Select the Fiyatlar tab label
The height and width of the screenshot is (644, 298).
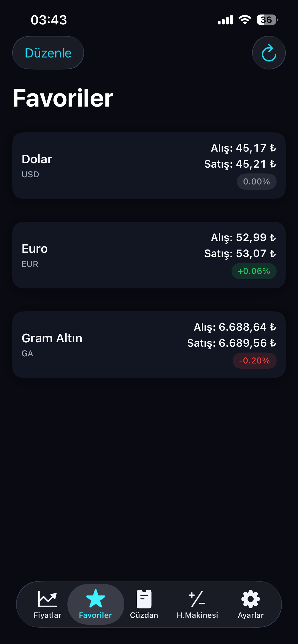pyautogui.click(x=48, y=615)
